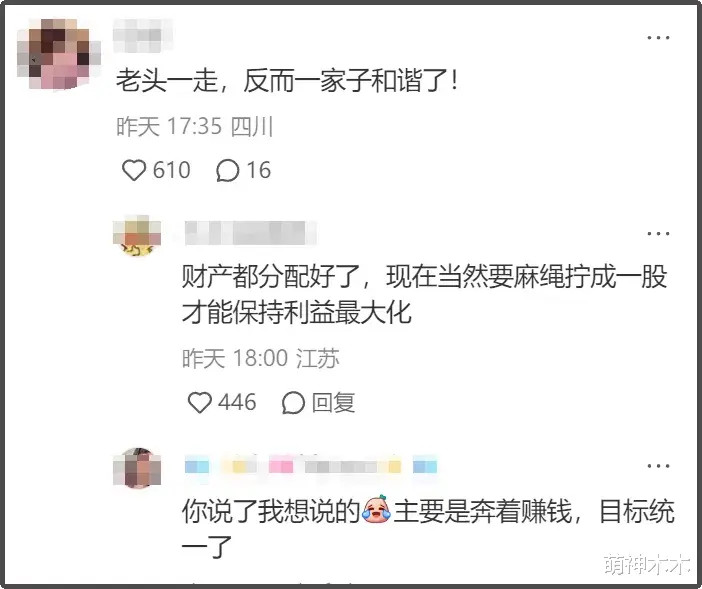Open replies on the comment showing 16

click(227, 171)
